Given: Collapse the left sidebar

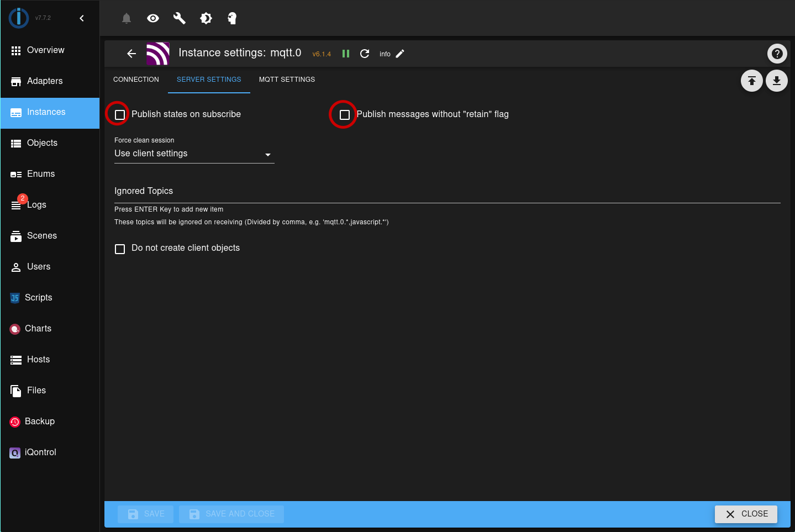Looking at the screenshot, I should [x=82, y=18].
